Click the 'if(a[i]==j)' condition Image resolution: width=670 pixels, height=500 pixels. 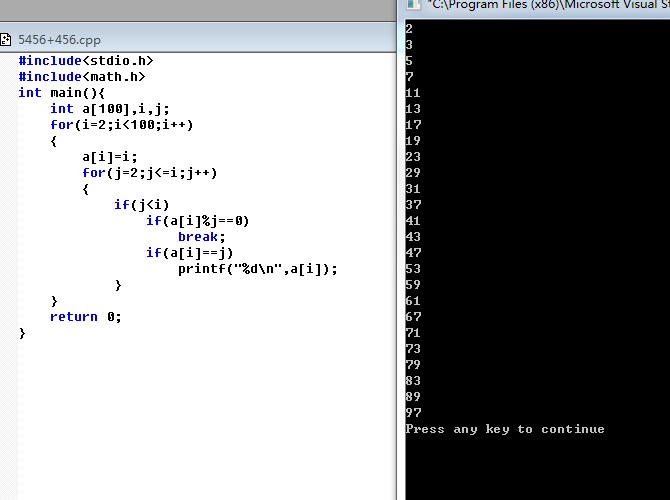[x=190, y=253]
